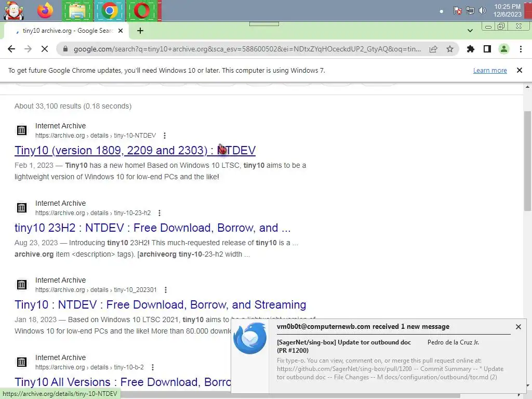This screenshot has height=399, width=532.
Task: Click the Action Center flag tray icon
Action: click(457, 10)
